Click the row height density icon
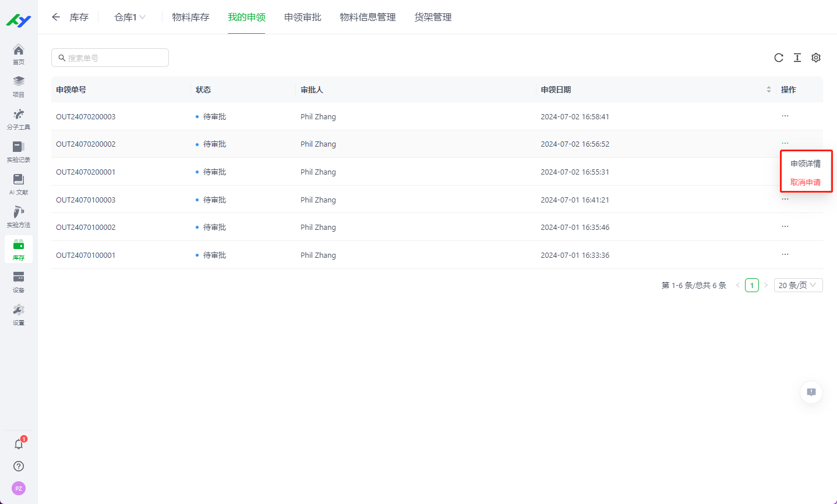The image size is (837, 504). (797, 58)
